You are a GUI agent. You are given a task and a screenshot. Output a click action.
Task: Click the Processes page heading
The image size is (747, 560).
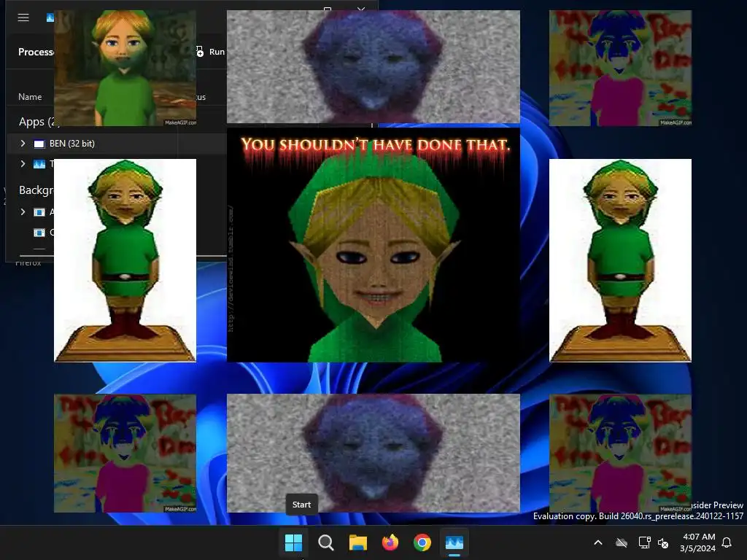[x=36, y=52]
